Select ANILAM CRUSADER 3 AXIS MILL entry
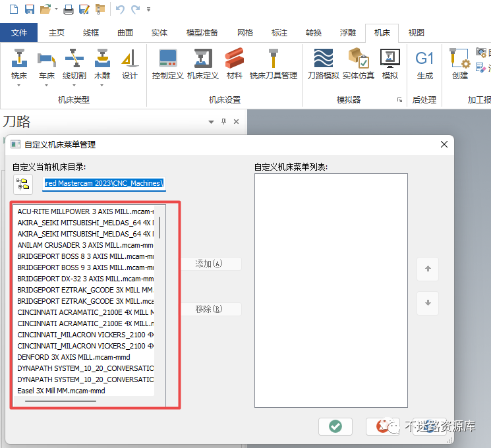491x448 pixels. coord(86,245)
